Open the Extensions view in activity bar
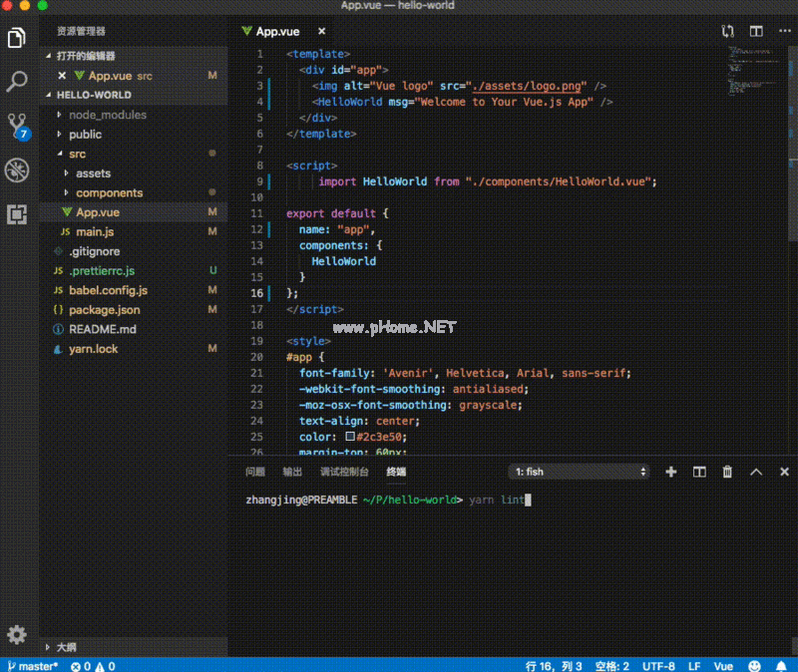The image size is (798, 672). pos(17,214)
